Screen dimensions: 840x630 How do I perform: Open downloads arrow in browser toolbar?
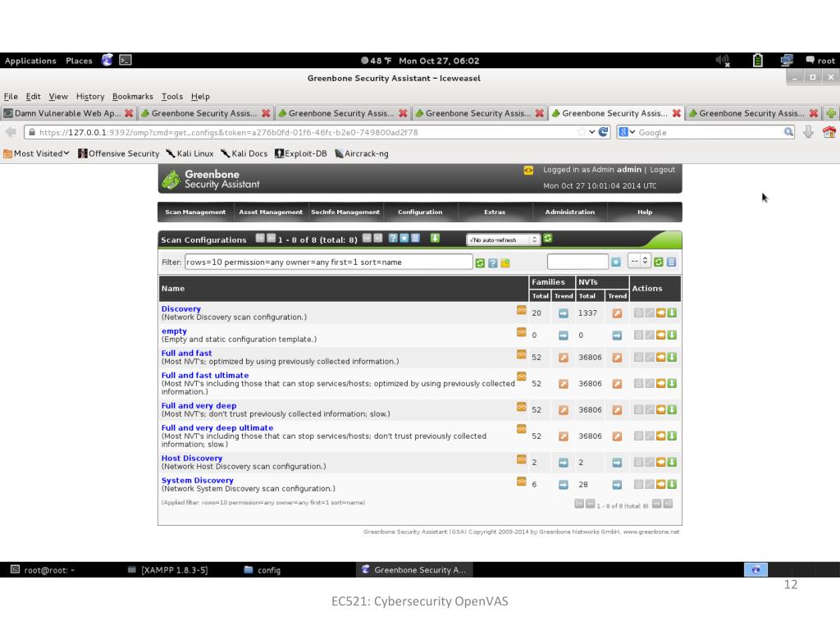(x=808, y=132)
